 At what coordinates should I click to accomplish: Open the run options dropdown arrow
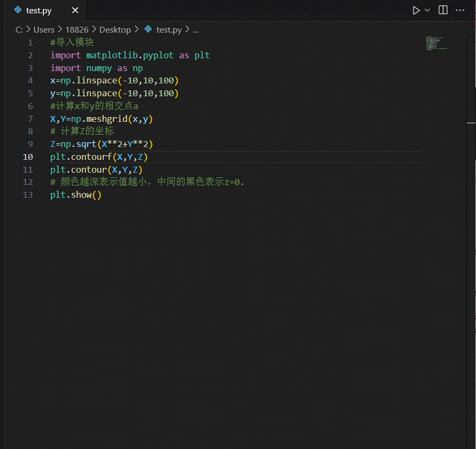pos(427,10)
